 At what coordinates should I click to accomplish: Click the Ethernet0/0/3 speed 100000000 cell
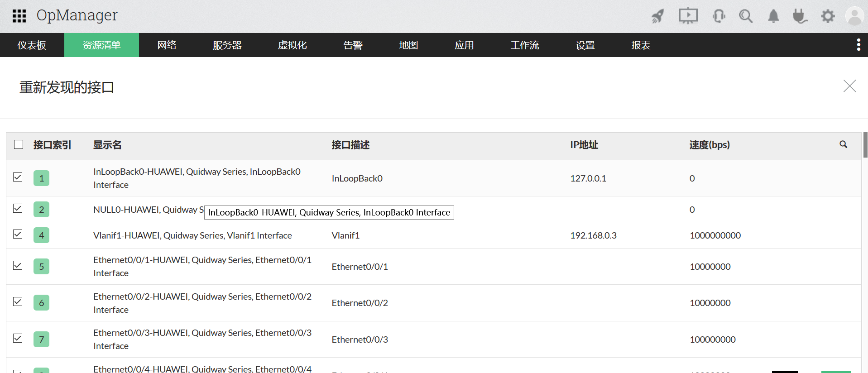pyautogui.click(x=713, y=340)
